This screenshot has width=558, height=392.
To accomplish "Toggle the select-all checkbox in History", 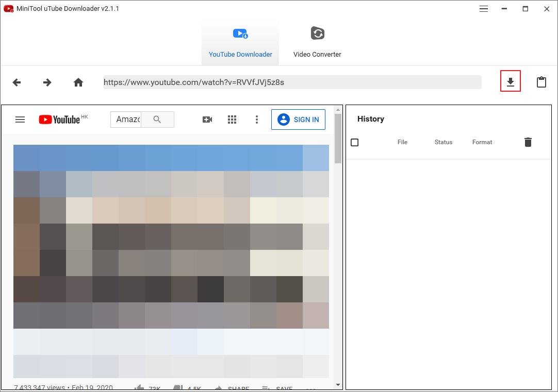I will coord(354,143).
